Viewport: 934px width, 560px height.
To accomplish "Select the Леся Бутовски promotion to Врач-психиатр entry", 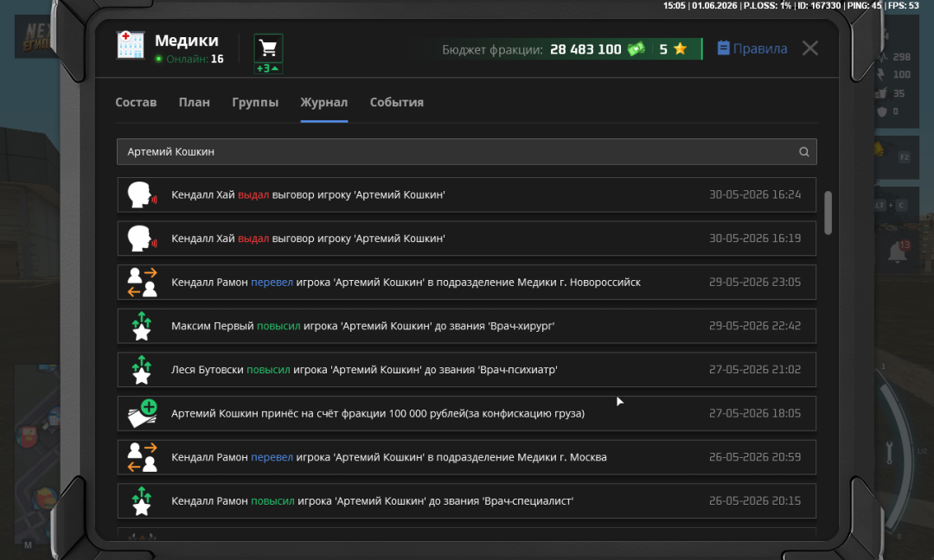I will point(466,370).
